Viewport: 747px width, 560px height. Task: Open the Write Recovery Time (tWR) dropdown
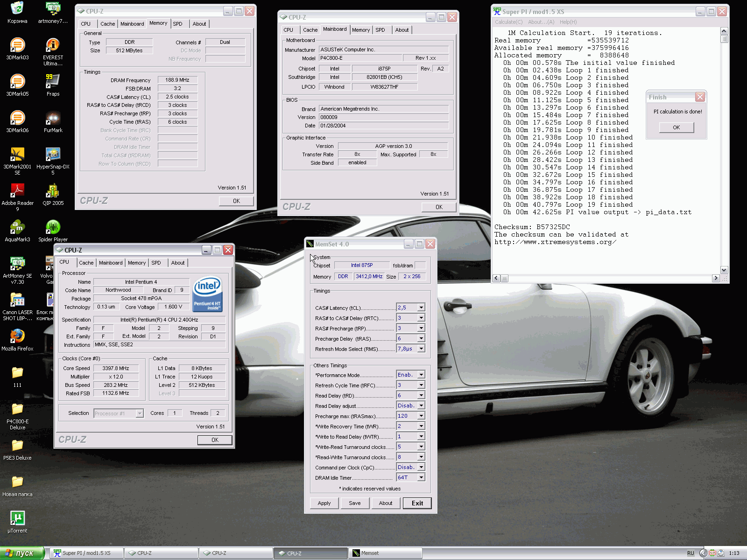coord(421,426)
